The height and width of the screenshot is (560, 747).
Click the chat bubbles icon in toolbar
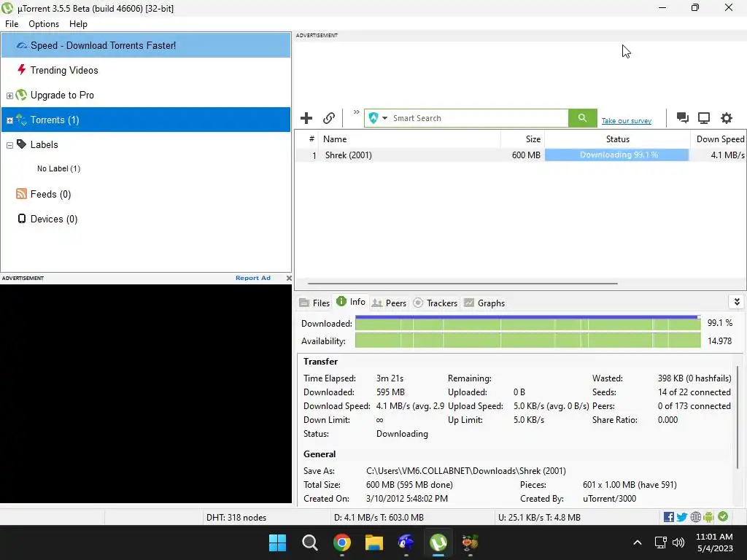coord(683,118)
